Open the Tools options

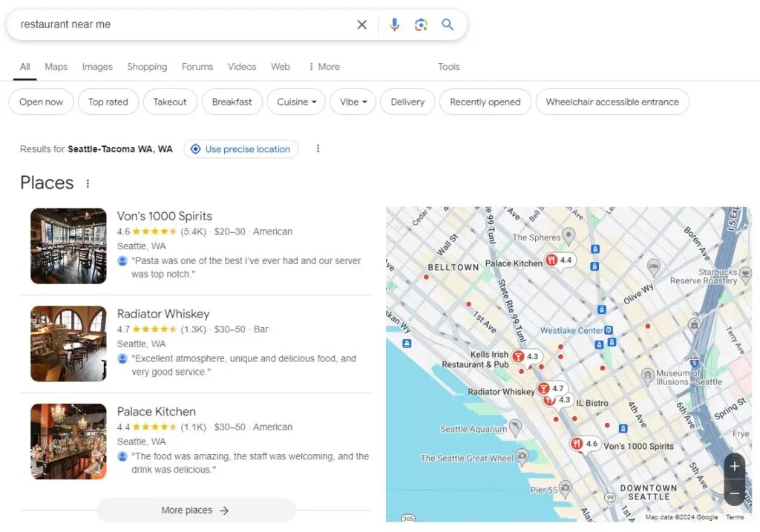pos(449,67)
